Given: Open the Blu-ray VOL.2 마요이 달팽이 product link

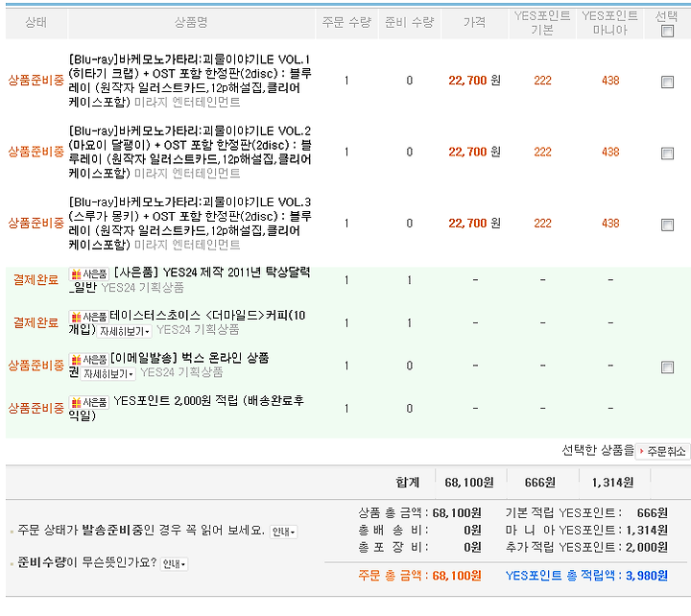Looking at the screenshot, I should (190, 152).
